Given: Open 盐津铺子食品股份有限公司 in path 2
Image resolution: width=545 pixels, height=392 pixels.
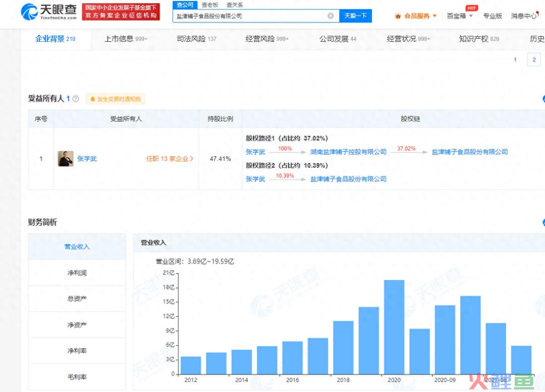Looking at the screenshot, I should coord(348,179).
